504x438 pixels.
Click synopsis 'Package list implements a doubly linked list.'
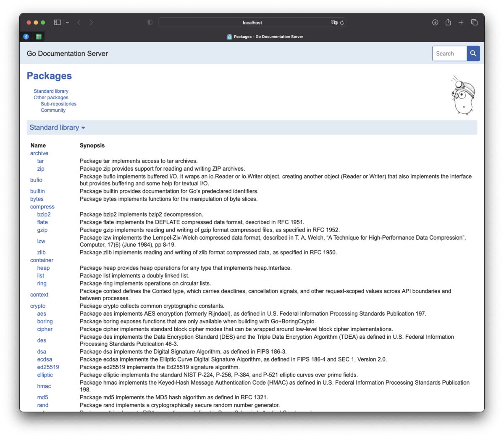(134, 276)
